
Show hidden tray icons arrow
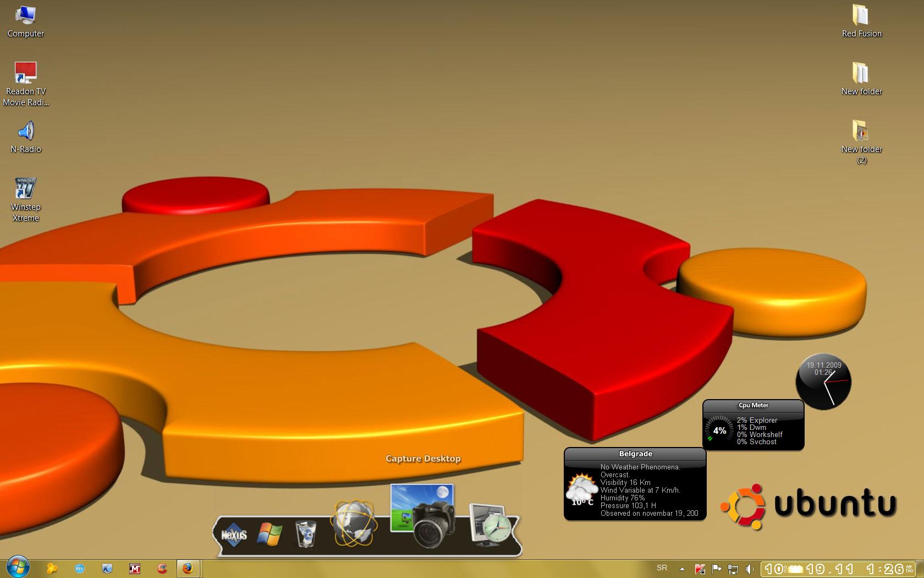pos(682,569)
